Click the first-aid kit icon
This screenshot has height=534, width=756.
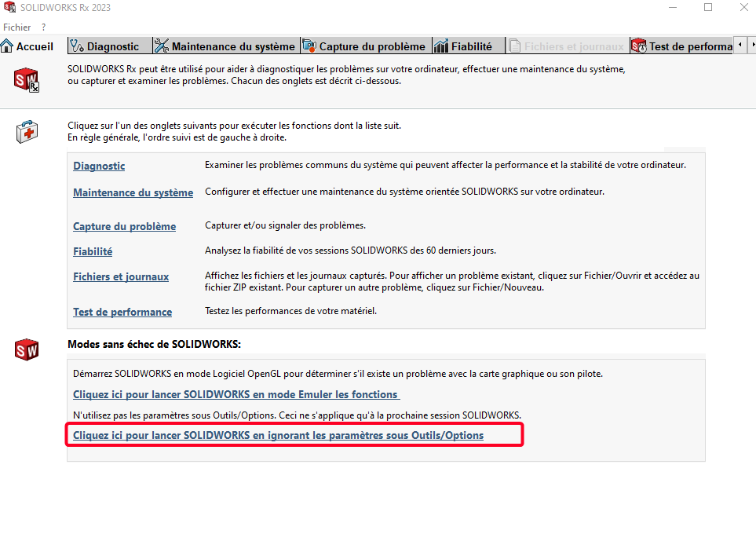27,133
